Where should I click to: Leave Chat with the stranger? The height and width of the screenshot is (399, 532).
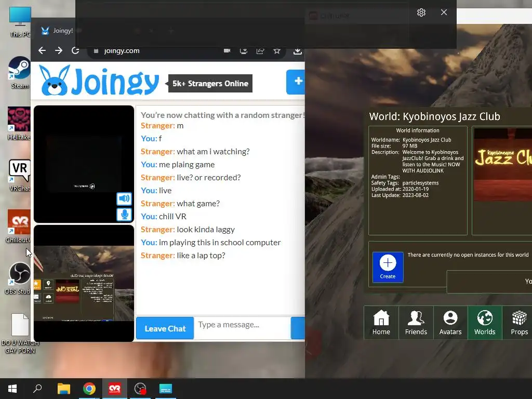[165, 328]
